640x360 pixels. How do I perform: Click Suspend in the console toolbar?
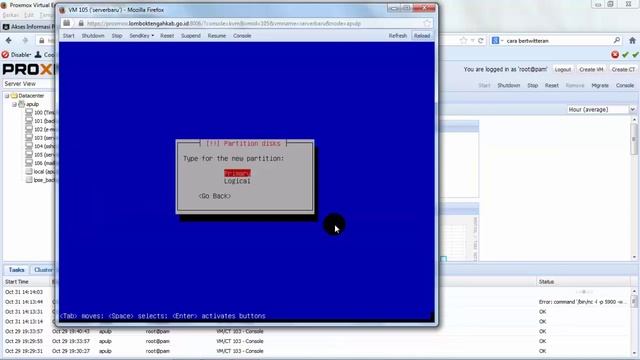(x=191, y=36)
